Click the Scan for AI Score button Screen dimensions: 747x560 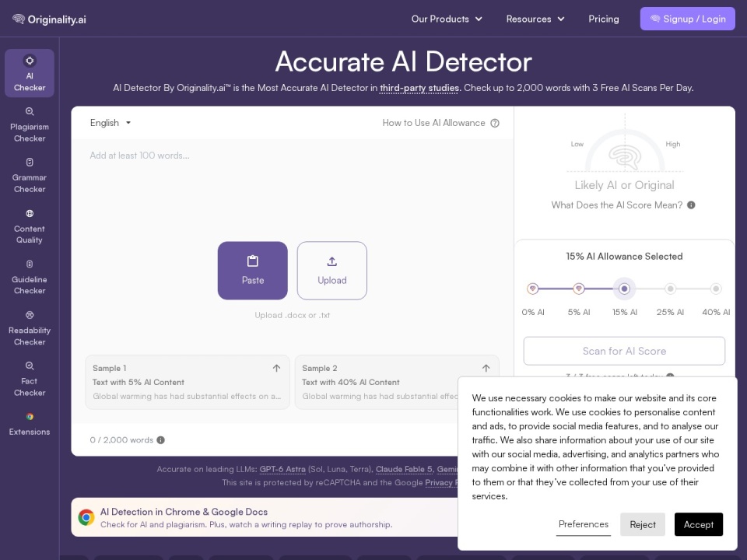pos(624,351)
